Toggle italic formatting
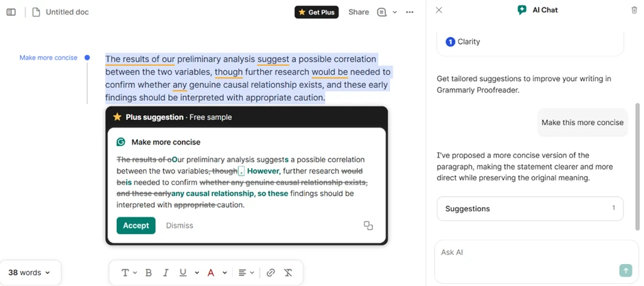Image resolution: width=644 pixels, height=286 pixels. [166, 272]
